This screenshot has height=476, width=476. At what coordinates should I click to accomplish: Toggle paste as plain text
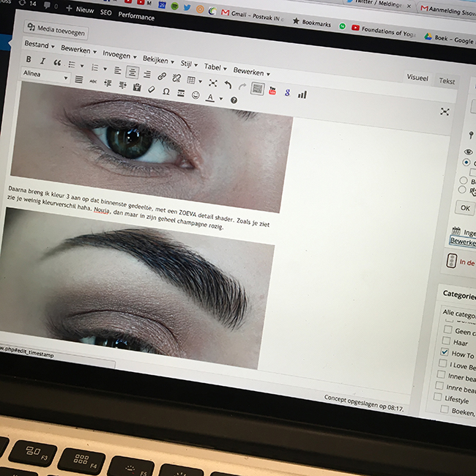tap(137, 87)
